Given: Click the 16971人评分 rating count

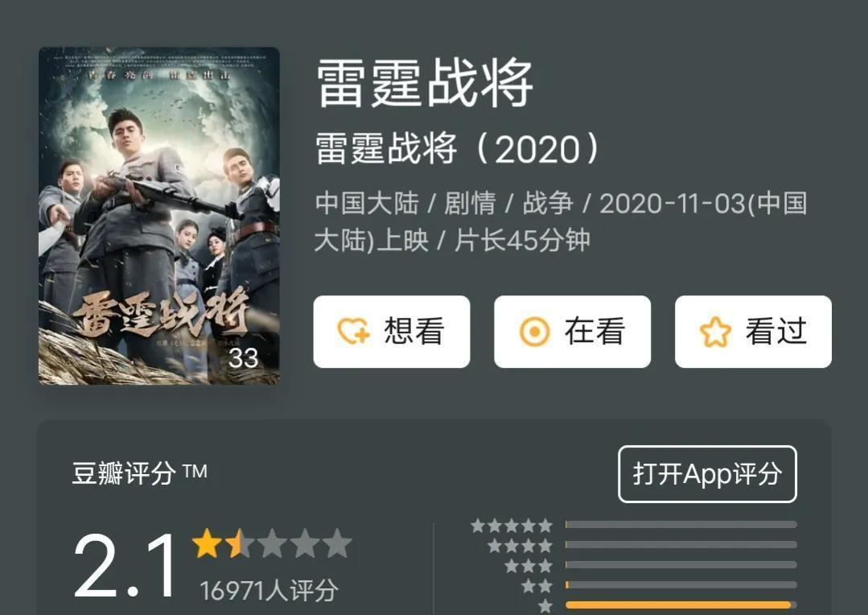Looking at the screenshot, I should pyautogui.click(x=269, y=591).
